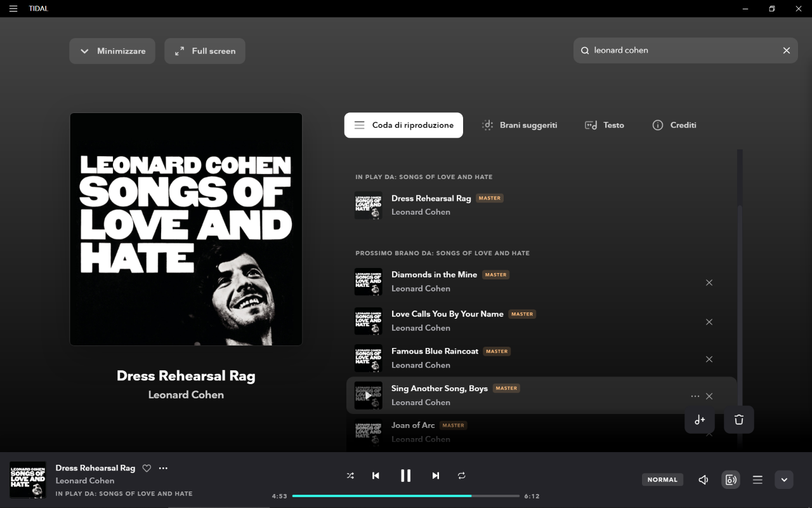Favorite Dress Rehearsal Rag with the heart
The height and width of the screenshot is (508, 812).
coord(147,468)
